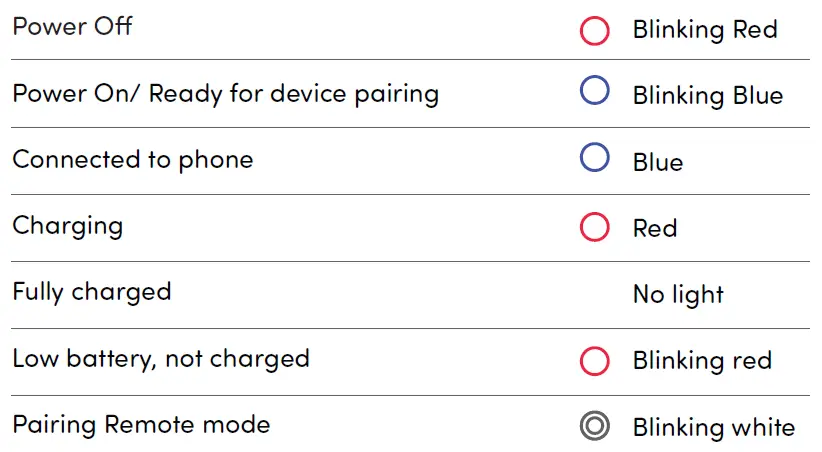Viewport: 822px width, 452px height.
Task: Click the "Blinking white" text
Action: [x=714, y=428]
